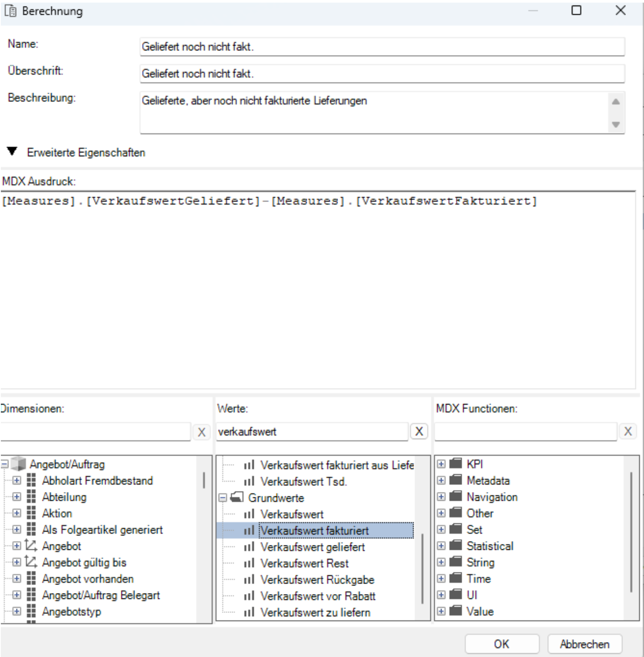Click the bar-chart icon beside Verkaufswert Rest
The width and height of the screenshot is (644, 657).
point(249,563)
